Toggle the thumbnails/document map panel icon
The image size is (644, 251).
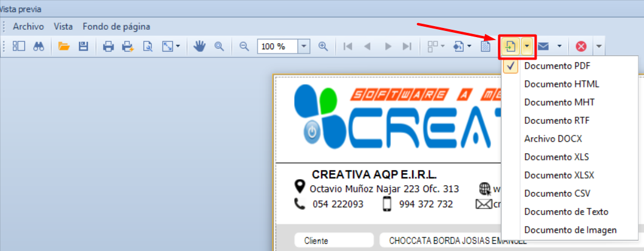(19, 47)
